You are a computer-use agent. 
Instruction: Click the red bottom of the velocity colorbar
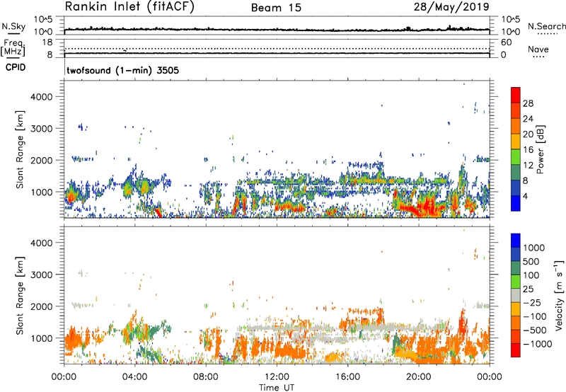click(x=516, y=350)
